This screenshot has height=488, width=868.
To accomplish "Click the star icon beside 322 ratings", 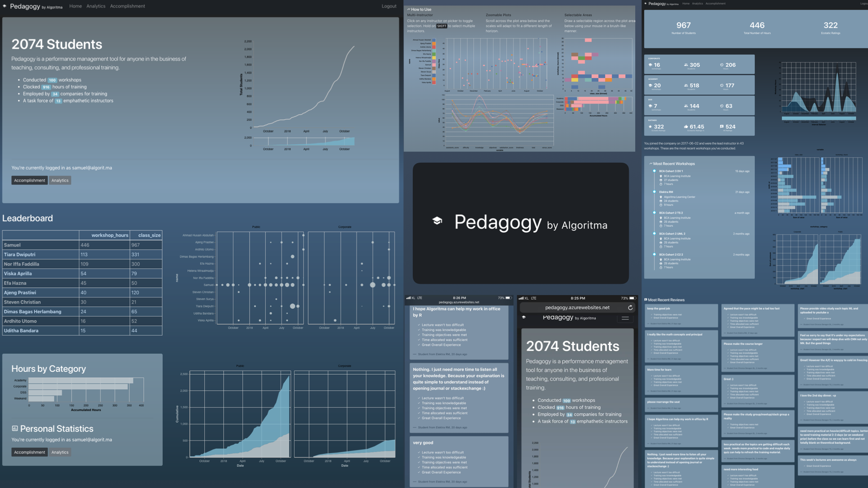I will (651, 127).
